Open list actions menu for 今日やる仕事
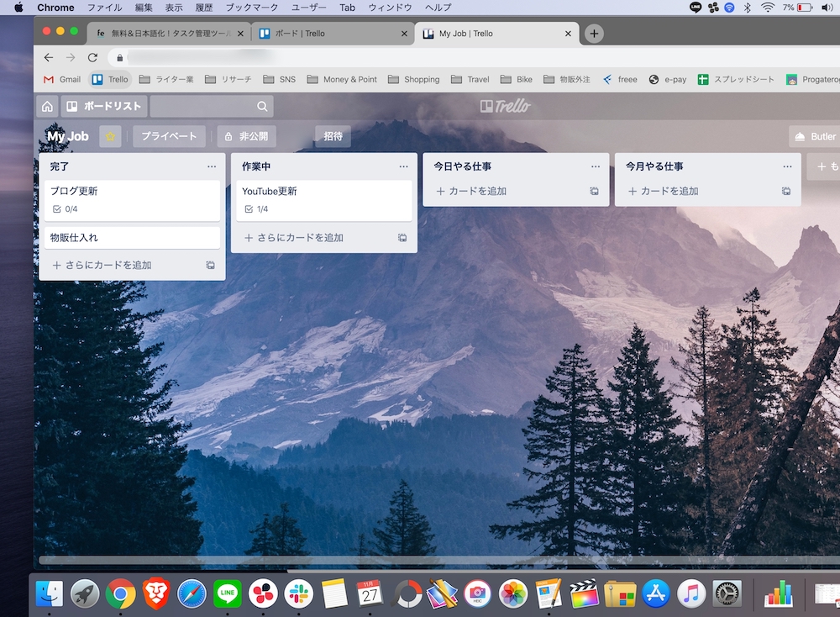The image size is (840, 617). [x=596, y=166]
